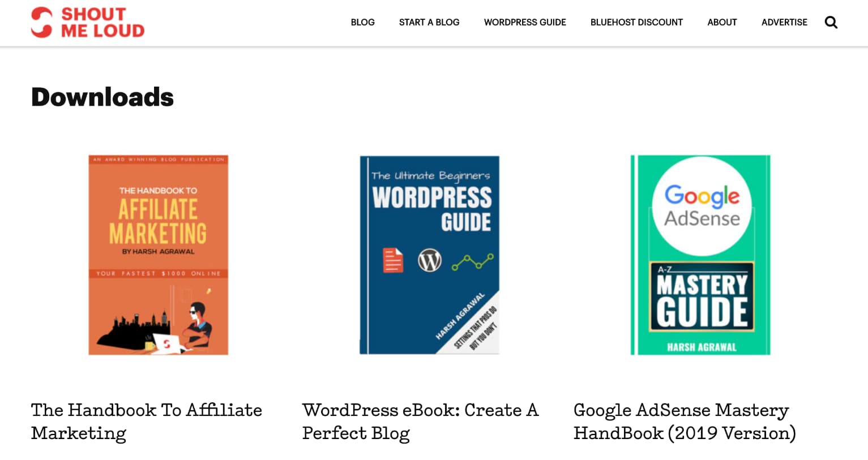This screenshot has width=868, height=460.
Task: Open the WORDPRESS GUIDE navigation entry
Action: tap(524, 22)
